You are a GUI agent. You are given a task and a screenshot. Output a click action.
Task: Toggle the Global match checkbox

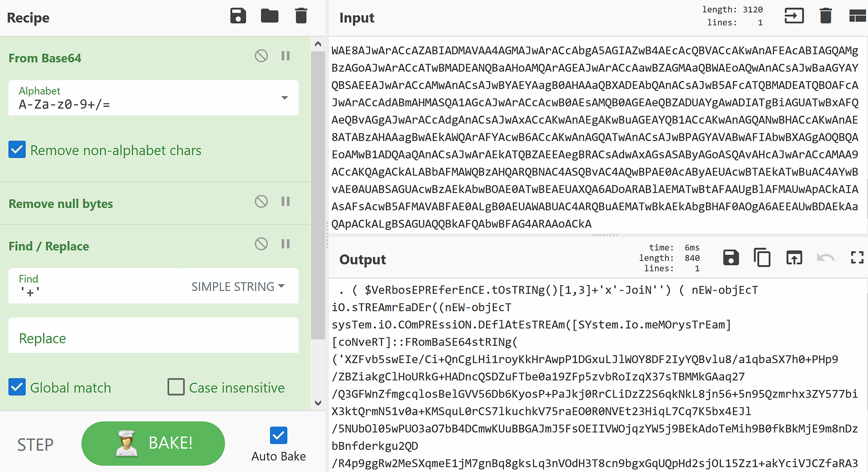[x=17, y=387]
